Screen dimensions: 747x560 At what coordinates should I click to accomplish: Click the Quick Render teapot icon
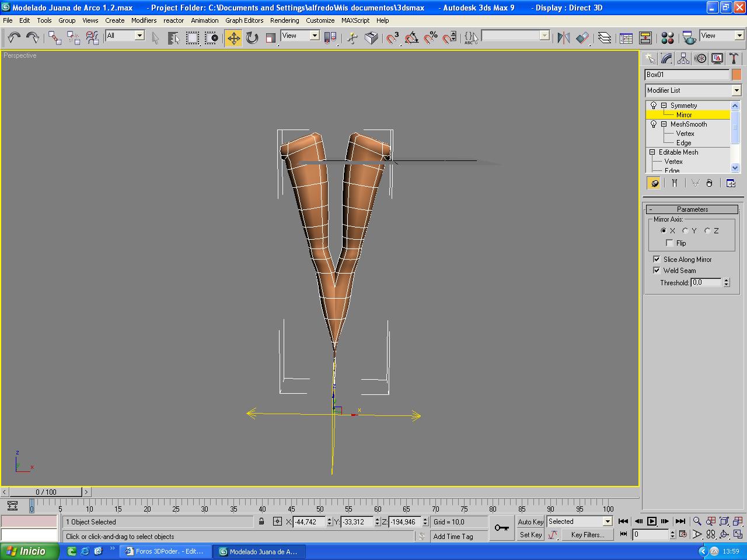(x=689, y=38)
